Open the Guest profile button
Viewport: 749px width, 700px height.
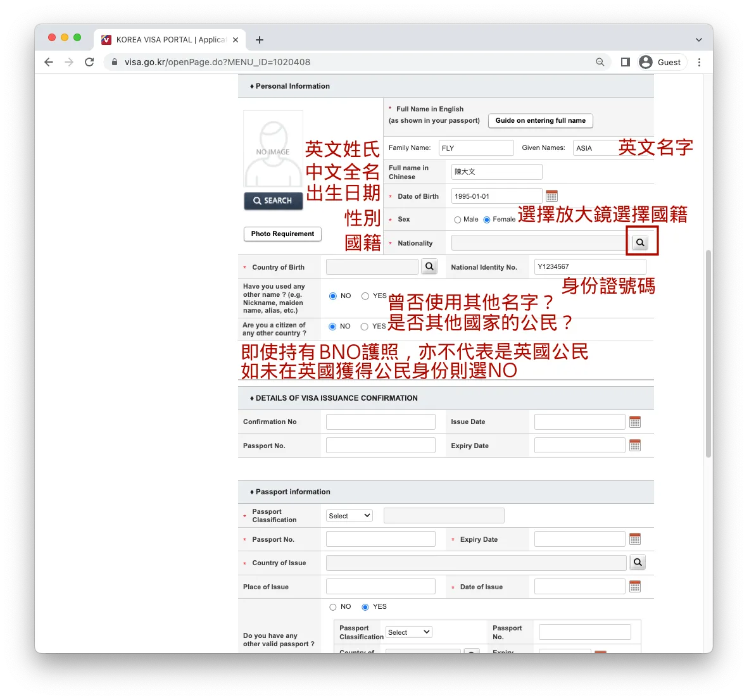[x=662, y=62]
